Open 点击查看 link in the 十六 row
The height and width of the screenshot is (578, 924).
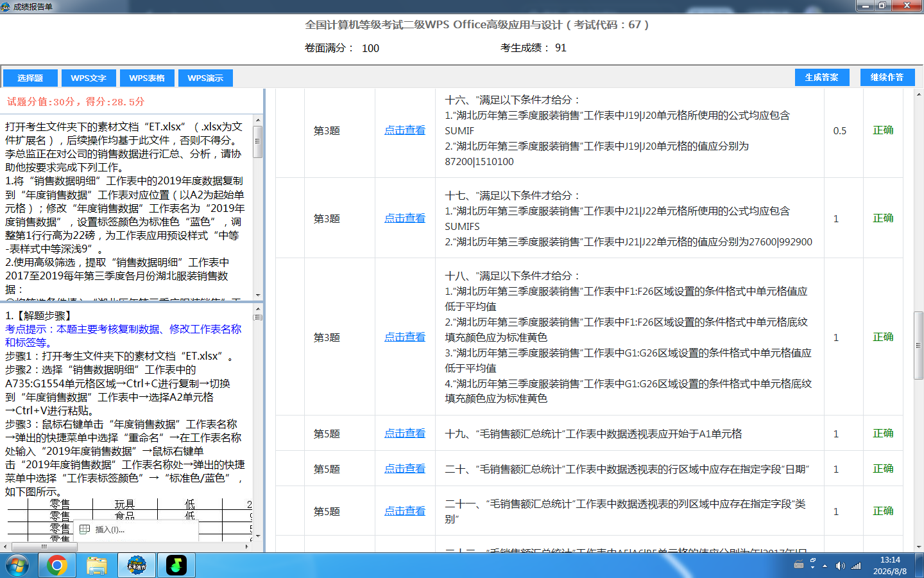pyautogui.click(x=405, y=130)
